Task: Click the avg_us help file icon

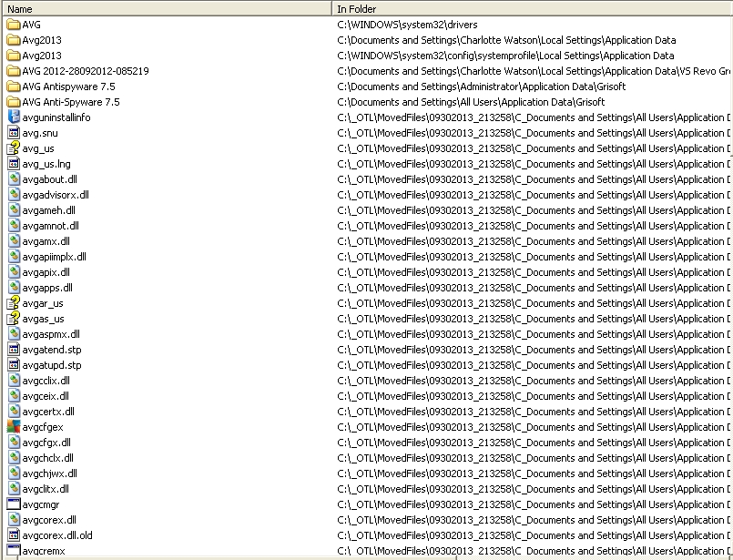Action: coord(14,148)
